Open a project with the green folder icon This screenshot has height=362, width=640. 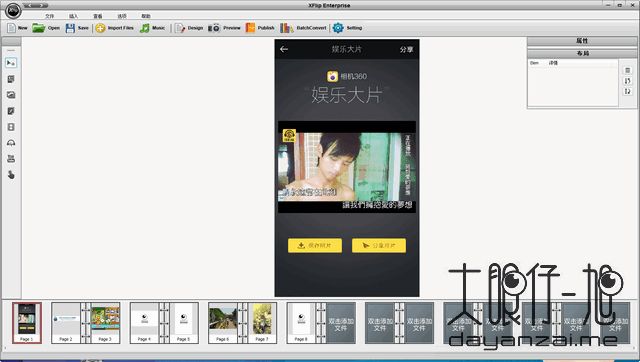pos(38,28)
